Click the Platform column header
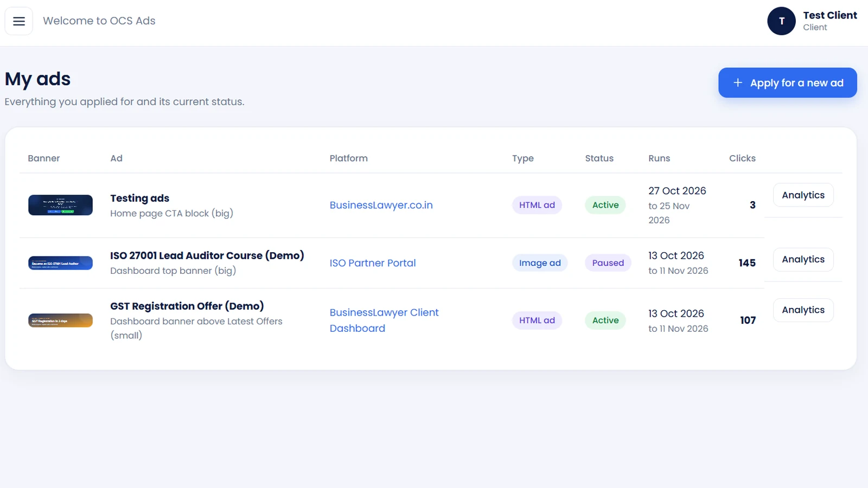The image size is (868, 488). [348, 158]
